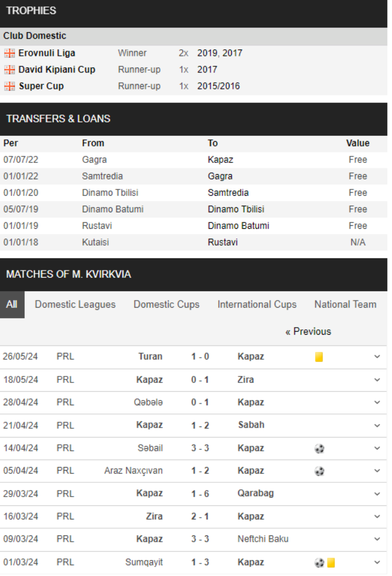Click the goal ball icon in Sumqayit match row
The height and width of the screenshot is (576, 392).
click(319, 562)
